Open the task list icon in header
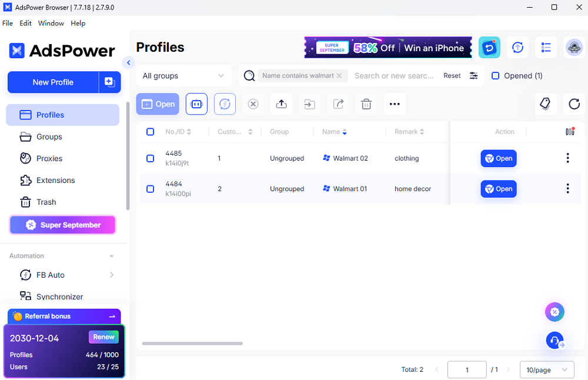 coord(546,47)
